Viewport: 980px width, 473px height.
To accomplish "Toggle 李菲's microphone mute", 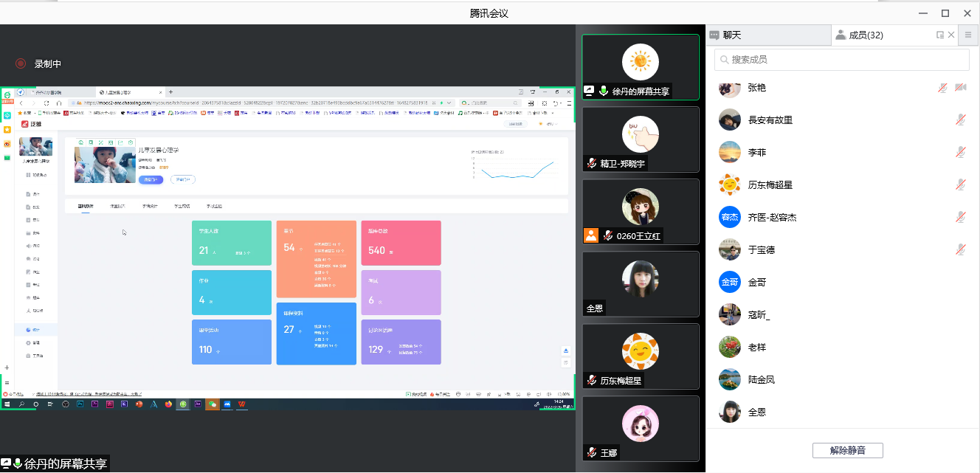I will click(961, 153).
